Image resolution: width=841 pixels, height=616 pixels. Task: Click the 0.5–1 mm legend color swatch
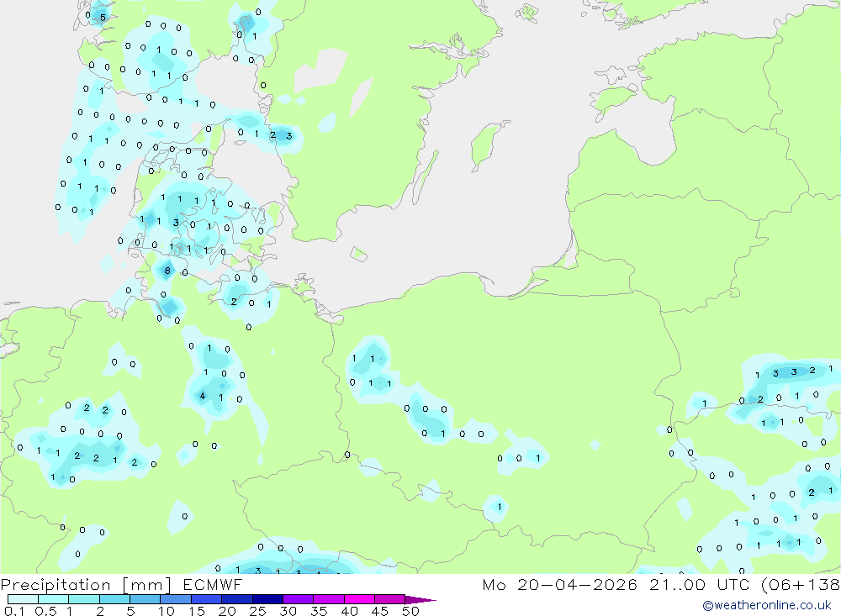[53, 599]
